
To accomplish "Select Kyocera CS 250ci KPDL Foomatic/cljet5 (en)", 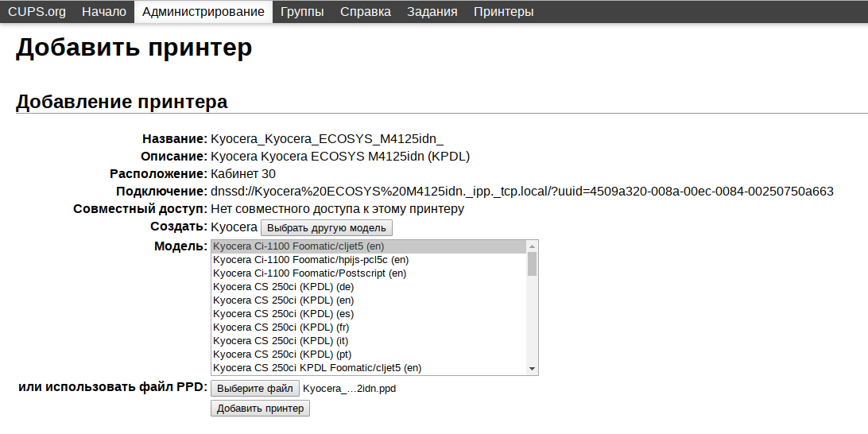I will coord(370,367).
